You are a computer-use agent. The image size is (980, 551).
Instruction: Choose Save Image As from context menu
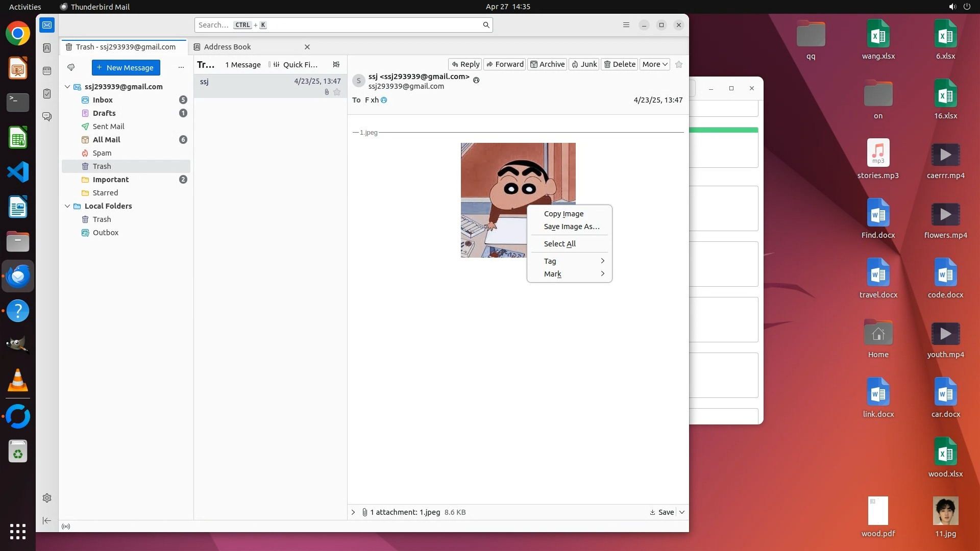click(571, 227)
